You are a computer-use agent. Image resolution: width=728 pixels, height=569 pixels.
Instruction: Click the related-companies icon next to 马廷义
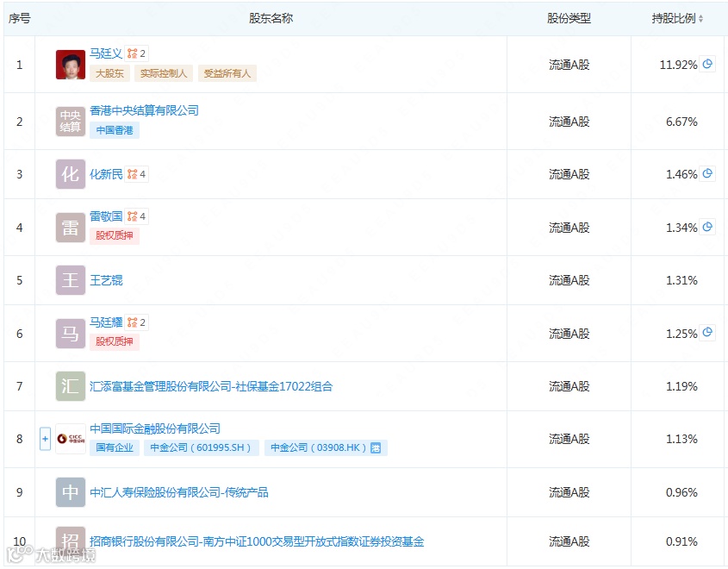point(136,53)
